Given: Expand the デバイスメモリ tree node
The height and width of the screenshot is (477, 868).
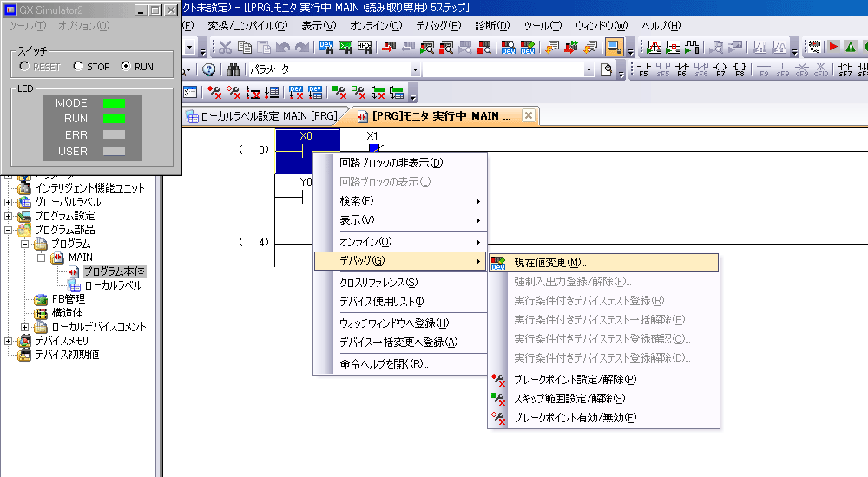Looking at the screenshot, I should tap(9, 341).
